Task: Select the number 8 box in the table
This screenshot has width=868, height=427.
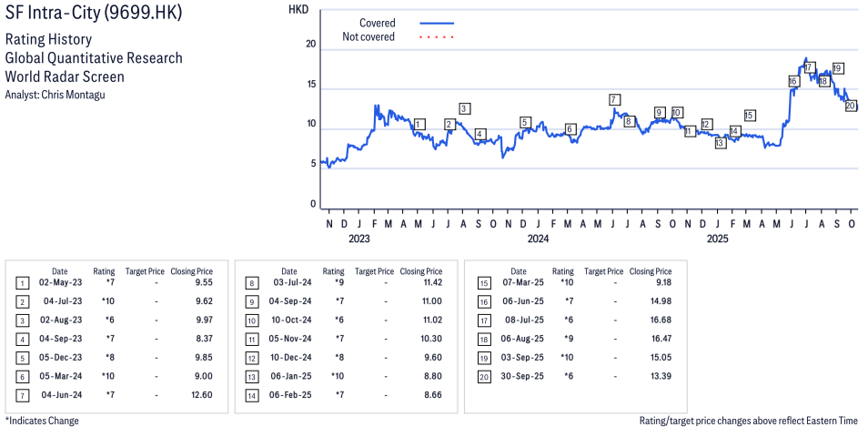Action: (x=250, y=283)
